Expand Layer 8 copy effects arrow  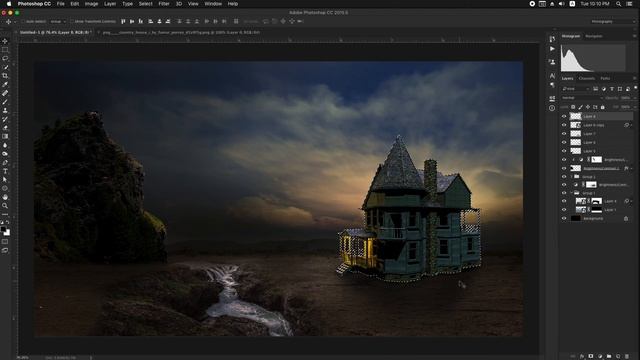point(631,125)
